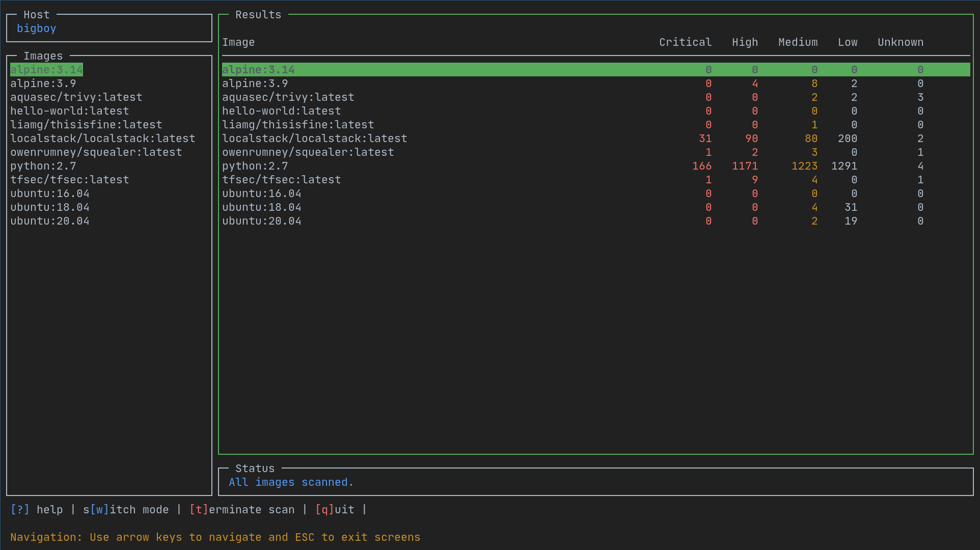Select alpine:3.9 image in sidebar
Screen dimensions: 980x550
point(42,83)
